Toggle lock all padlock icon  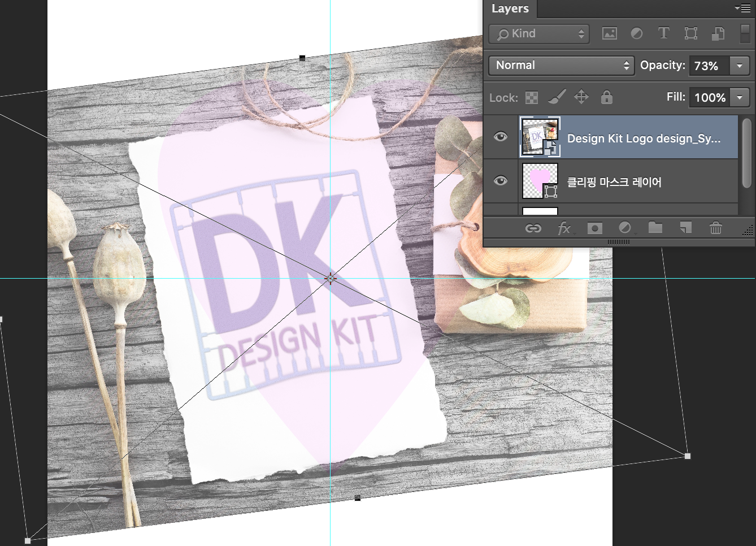pos(607,97)
